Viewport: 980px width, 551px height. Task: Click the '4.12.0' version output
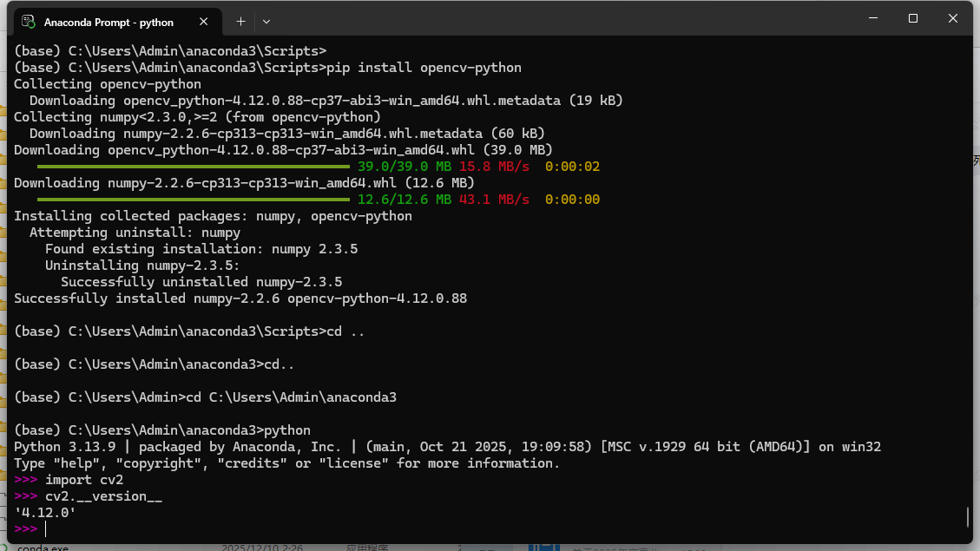45,513
